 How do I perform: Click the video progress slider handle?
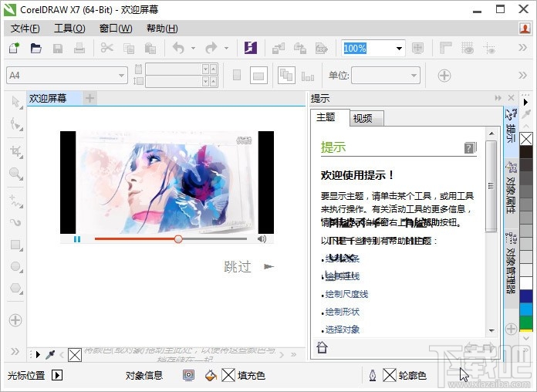tap(178, 239)
